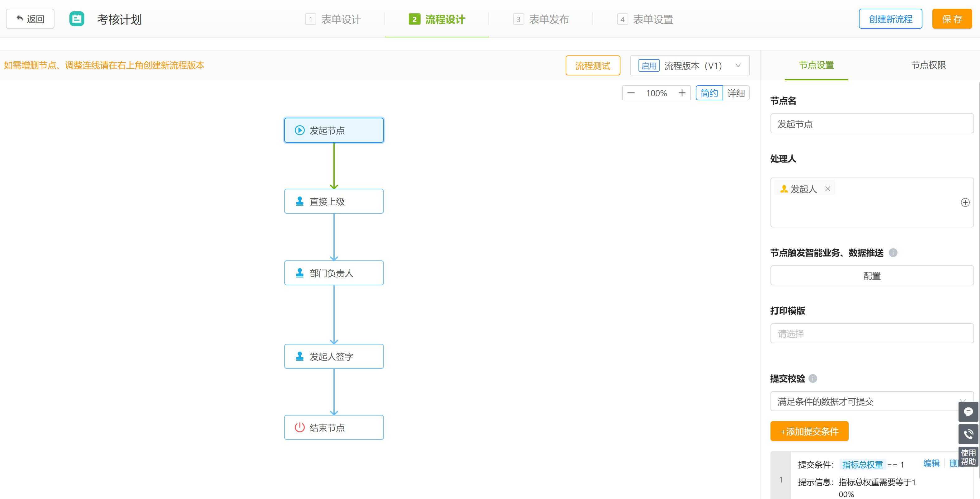Open the chat support floating icon
Image resolution: width=980 pixels, height=499 pixels.
[968, 411]
